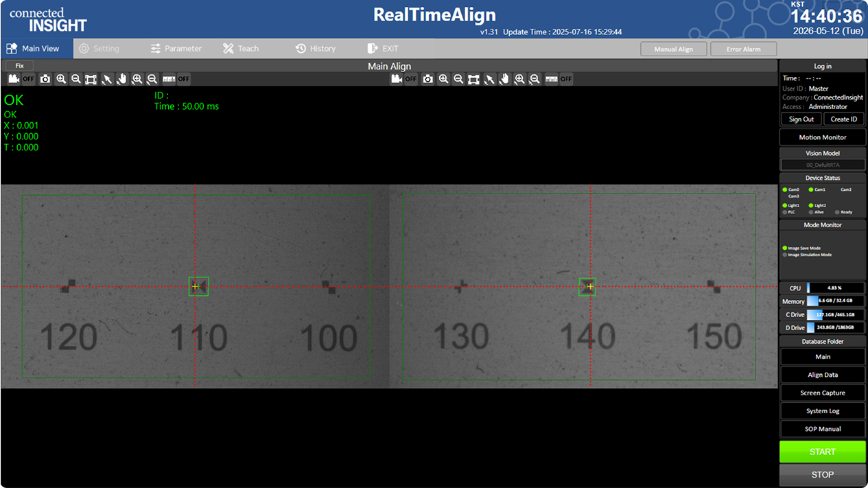Select the hand pan tool in right view toolbar
The width and height of the screenshot is (868, 488).
pos(504,79)
